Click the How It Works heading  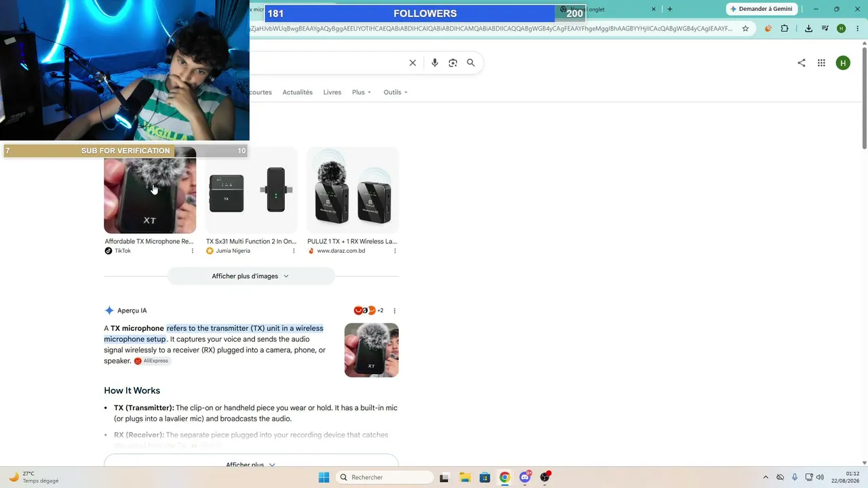[x=132, y=390]
